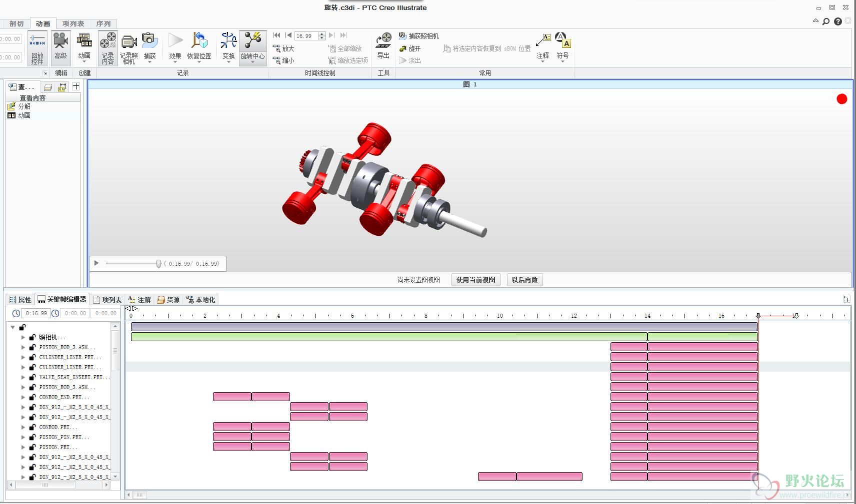Collapse the ribbon with the up arrow
856x504 pixels.
coord(815,21)
